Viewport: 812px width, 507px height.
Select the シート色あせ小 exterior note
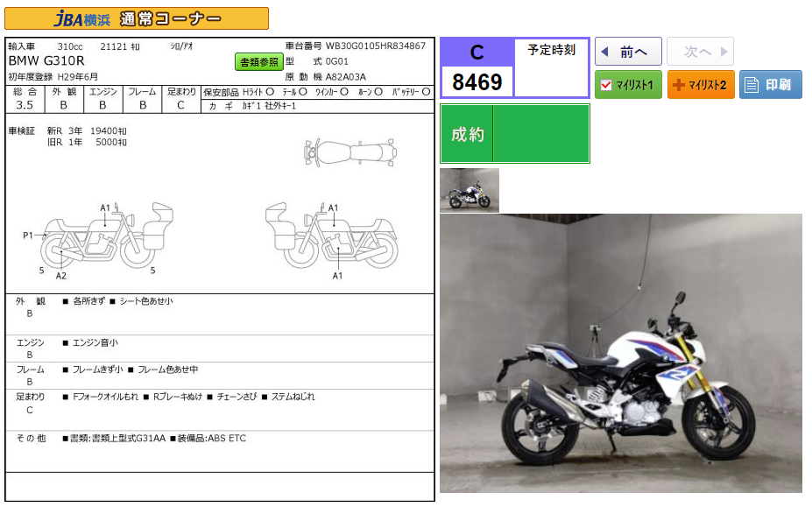click(146, 301)
